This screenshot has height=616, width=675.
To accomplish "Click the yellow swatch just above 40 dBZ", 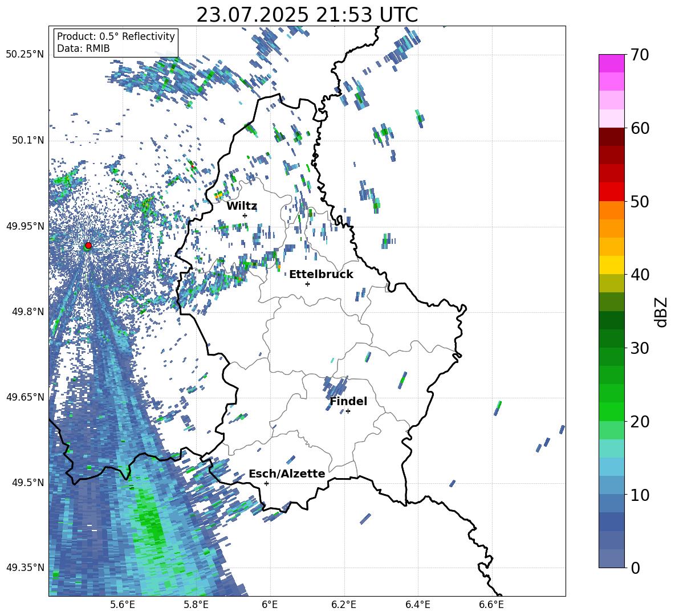I will 612,265.
